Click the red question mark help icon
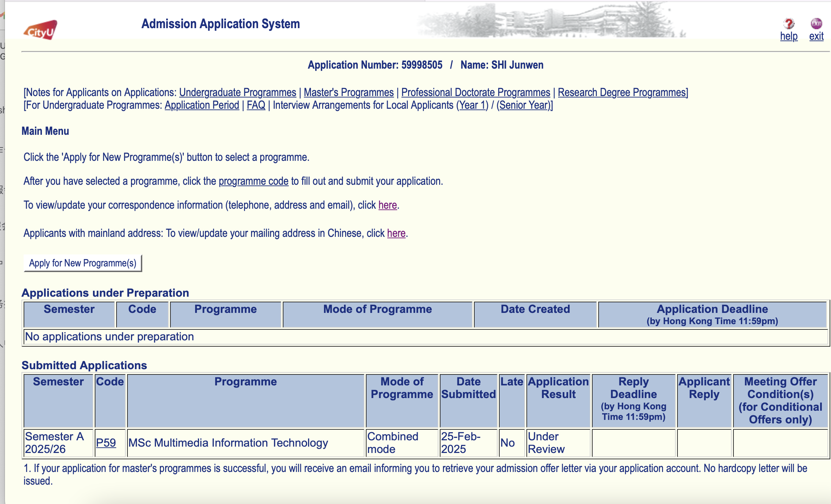 click(x=789, y=24)
